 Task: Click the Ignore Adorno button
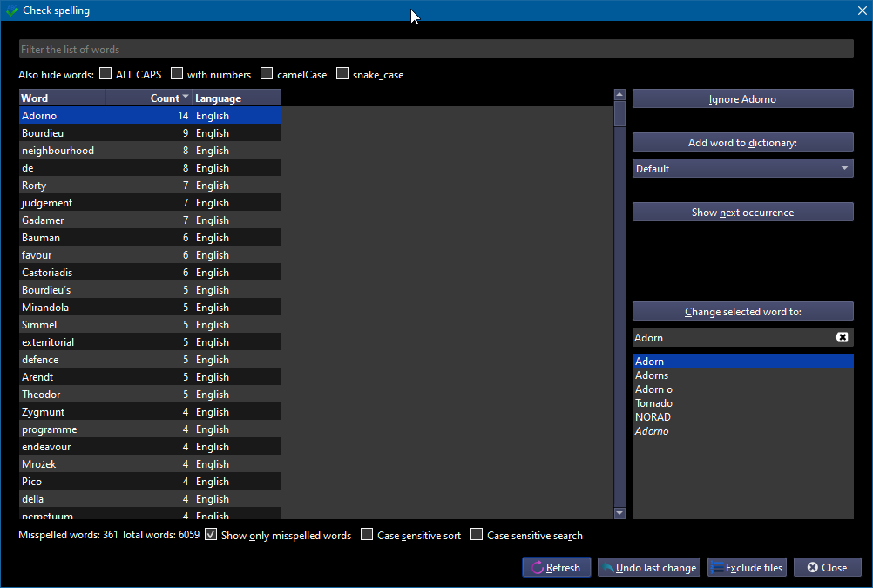[742, 99]
